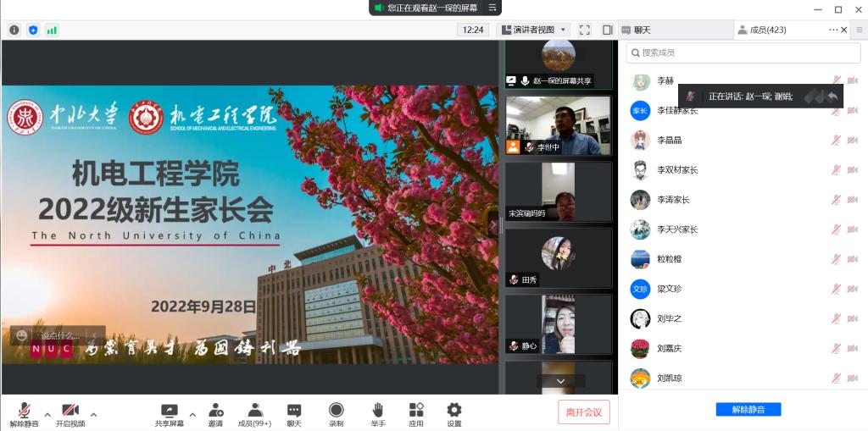The height and width of the screenshot is (431, 868).
Task: Click the 搜索成员 search field
Action: [742, 52]
